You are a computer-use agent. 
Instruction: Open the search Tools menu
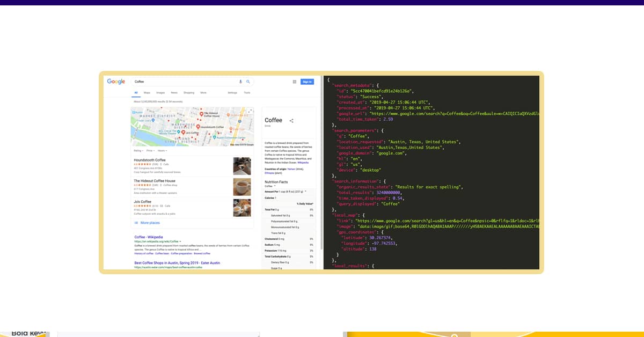[x=247, y=93]
